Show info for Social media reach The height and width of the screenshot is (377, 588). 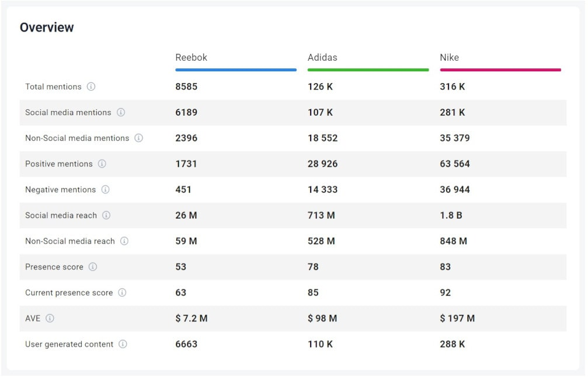click(106, 215)
